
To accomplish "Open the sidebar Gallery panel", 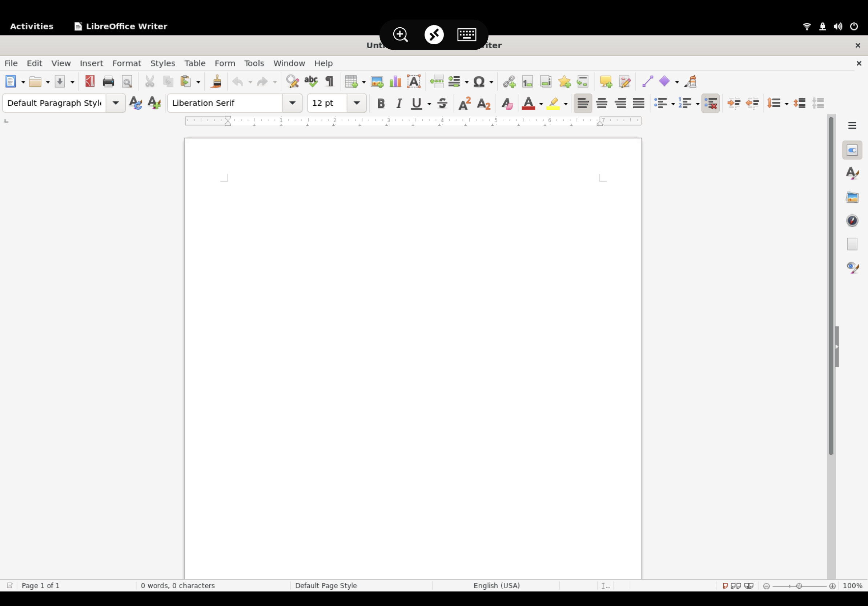I will click(852, 197).
